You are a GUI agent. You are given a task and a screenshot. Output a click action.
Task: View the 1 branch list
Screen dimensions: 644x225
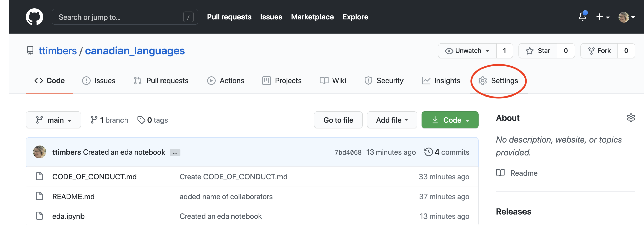click(x=109, y=120)
